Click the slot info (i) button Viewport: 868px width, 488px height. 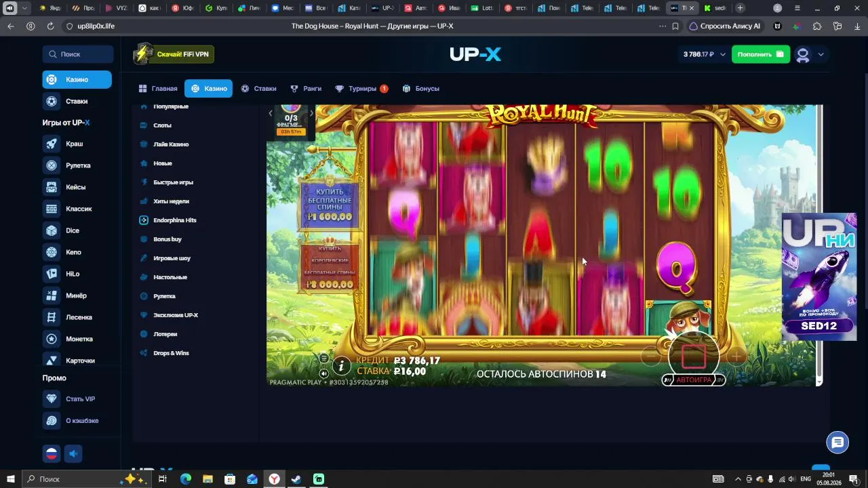coord(341,367)
